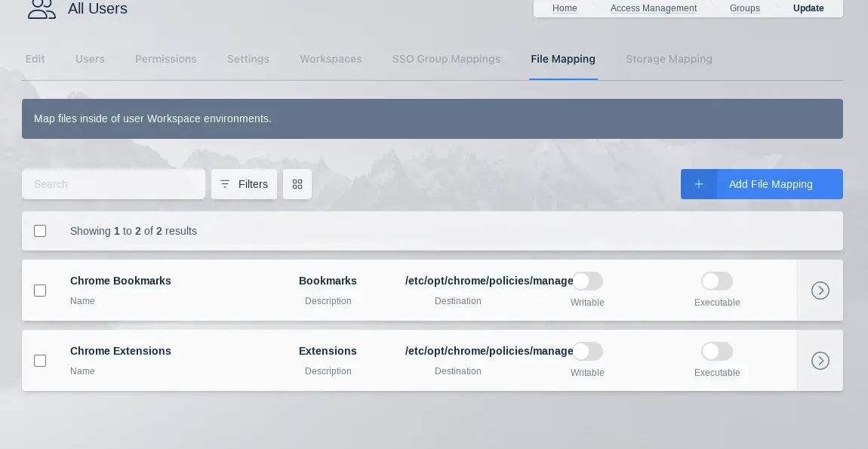Check the select-all checkbox above the results

(40, 231)
